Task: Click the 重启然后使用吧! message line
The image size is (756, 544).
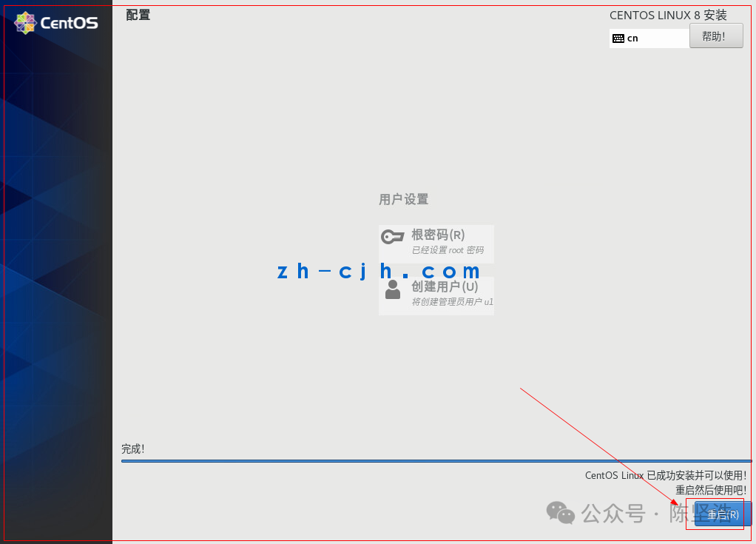Action: 711,491
